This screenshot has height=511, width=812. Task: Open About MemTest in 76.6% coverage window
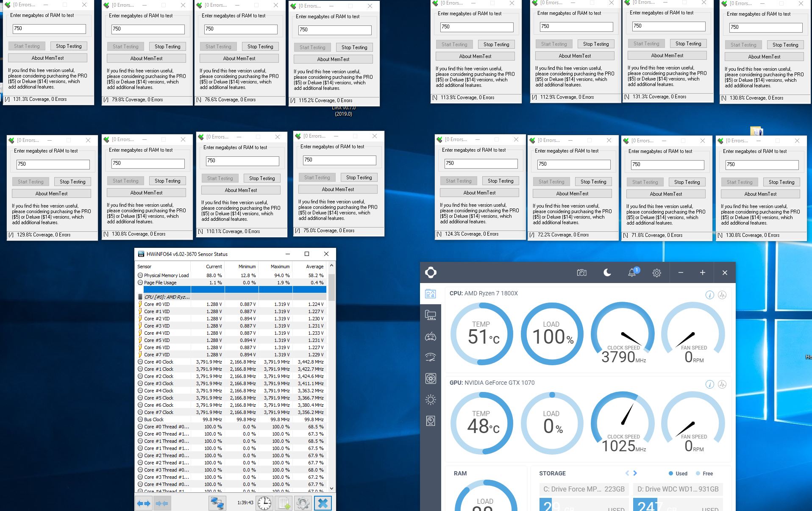pyautogui.click(x=239, y=58)
